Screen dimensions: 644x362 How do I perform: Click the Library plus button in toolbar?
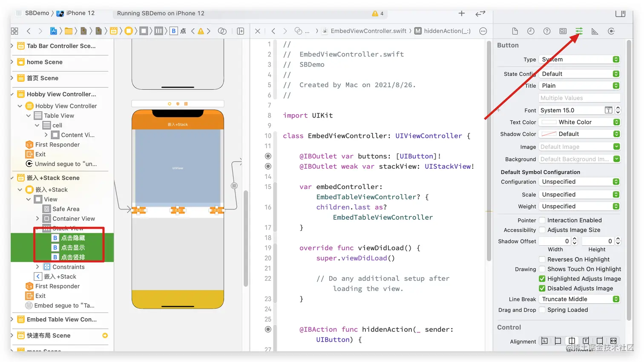(x=461, y=13)
